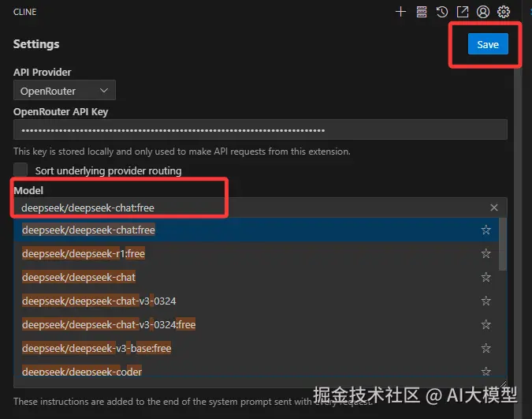Viewport: 532px width, 419px height.
Task: Open settings gear icon
Action: pos(504,12)
